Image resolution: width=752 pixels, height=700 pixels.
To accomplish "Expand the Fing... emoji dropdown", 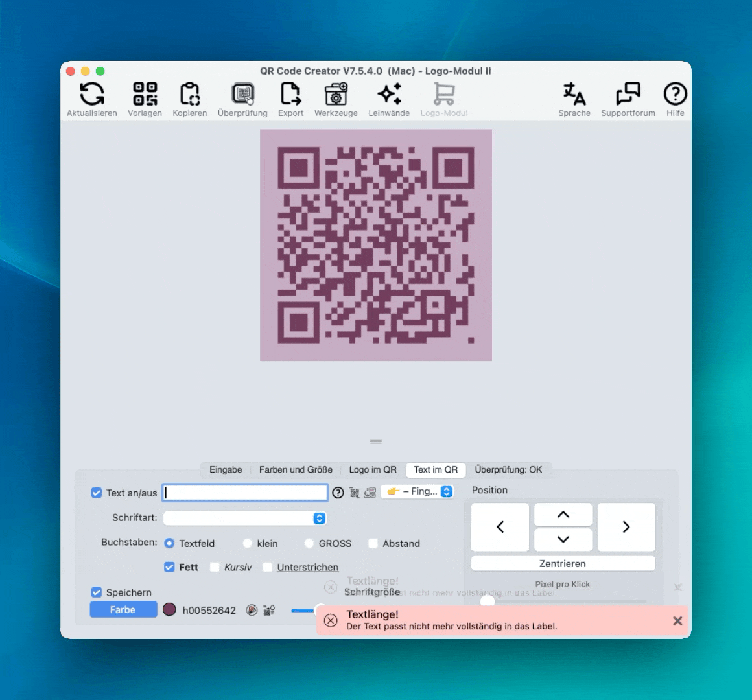I will (417, 492).
